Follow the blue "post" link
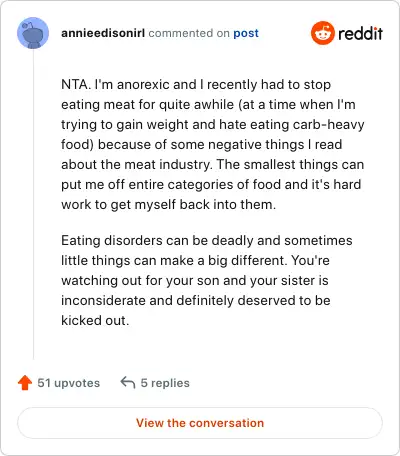This screenshot has height=456, width=400. pos(246,33)
